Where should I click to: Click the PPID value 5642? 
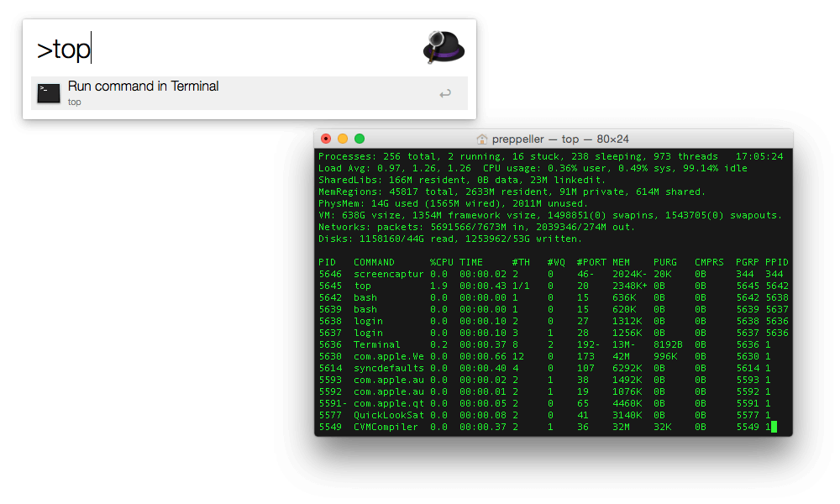pyautogui.click(x=777, y=286)
